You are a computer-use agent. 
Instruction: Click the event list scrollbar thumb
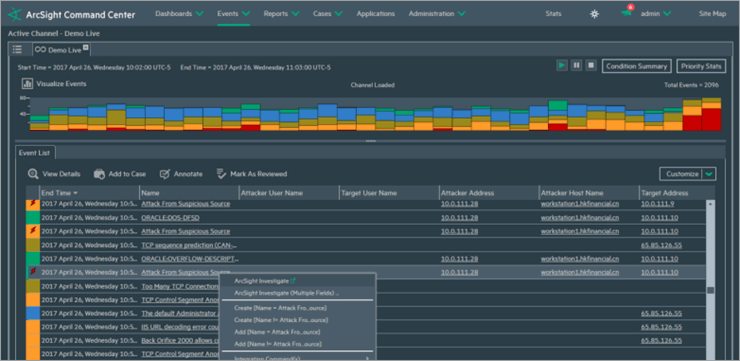coord(710,290)
